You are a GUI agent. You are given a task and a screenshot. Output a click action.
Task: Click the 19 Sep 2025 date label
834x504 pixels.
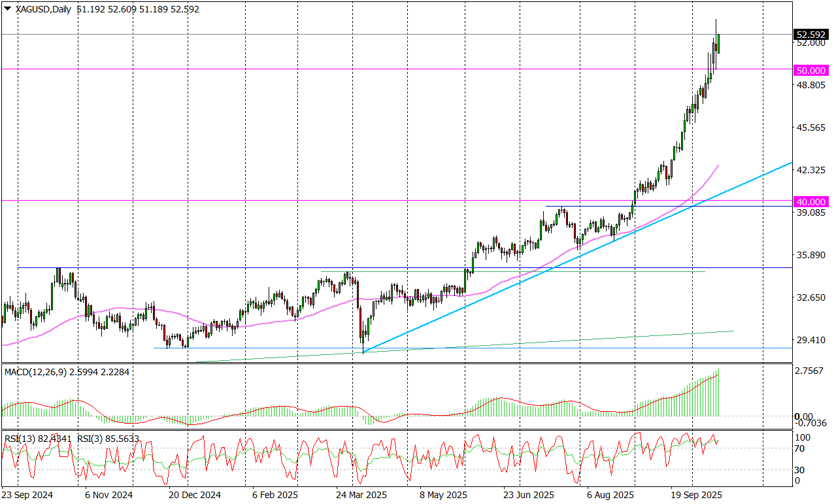pyautogui.click(x=699, y=495)
